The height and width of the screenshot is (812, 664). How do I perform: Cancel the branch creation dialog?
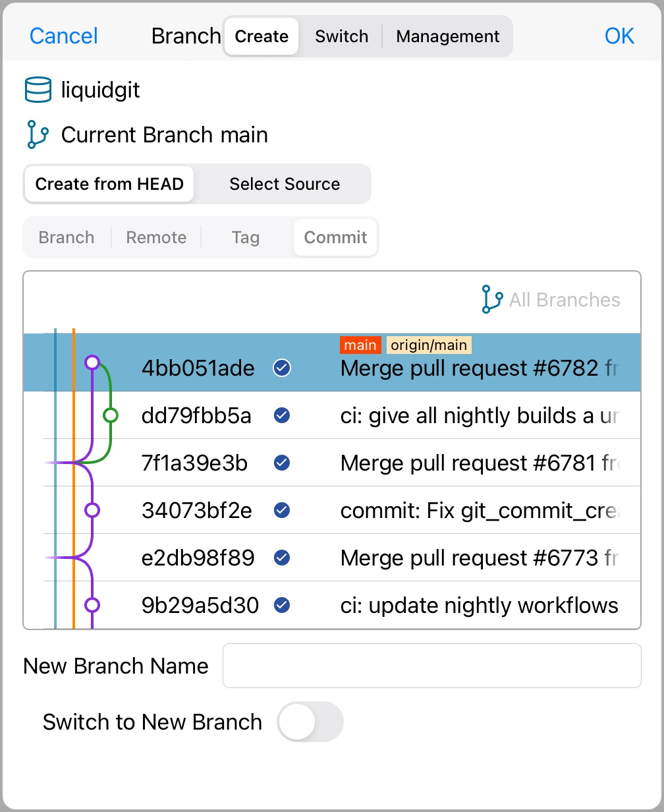point(63,36)
